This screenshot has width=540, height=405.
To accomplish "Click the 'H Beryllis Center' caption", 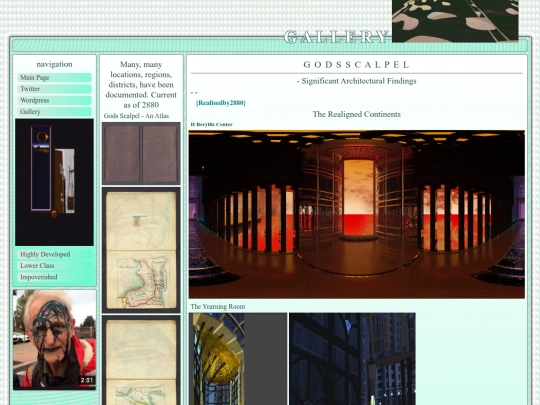I will pos(211,124).
